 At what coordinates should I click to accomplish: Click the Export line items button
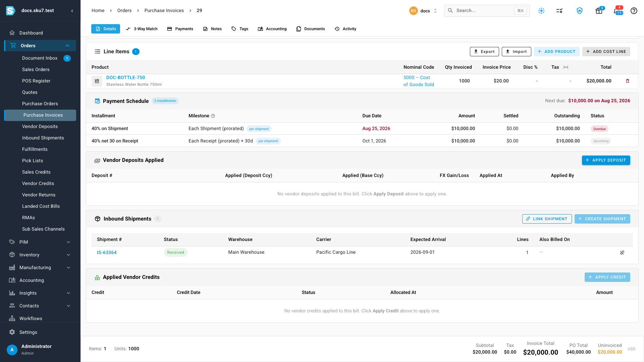[x=484, y=52]
